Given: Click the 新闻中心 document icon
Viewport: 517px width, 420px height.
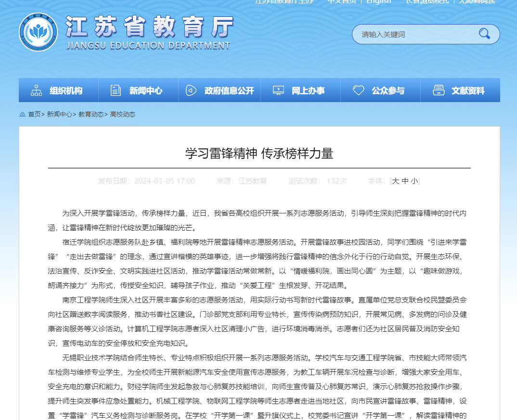Looking at the screenshot, I should click(x=116, y=91).
